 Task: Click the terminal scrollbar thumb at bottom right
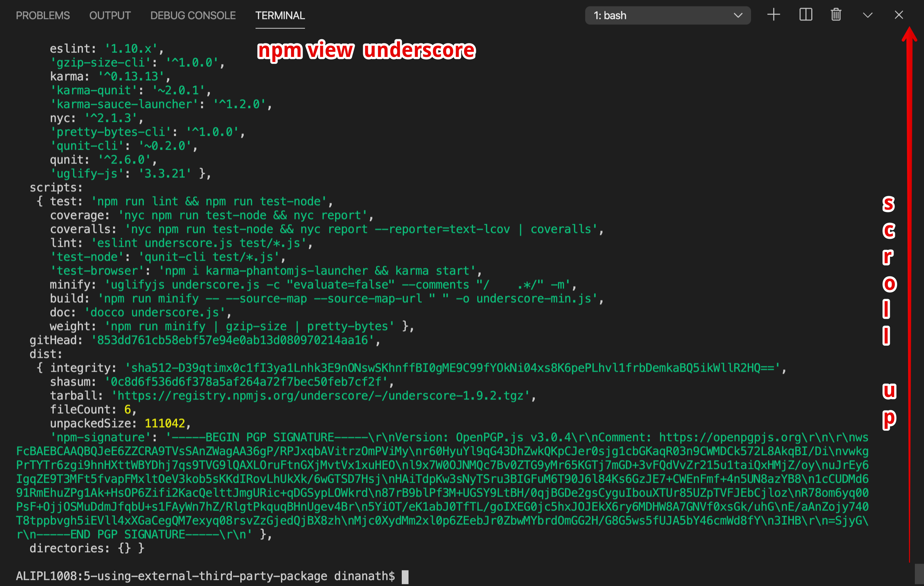click(919, 574)
